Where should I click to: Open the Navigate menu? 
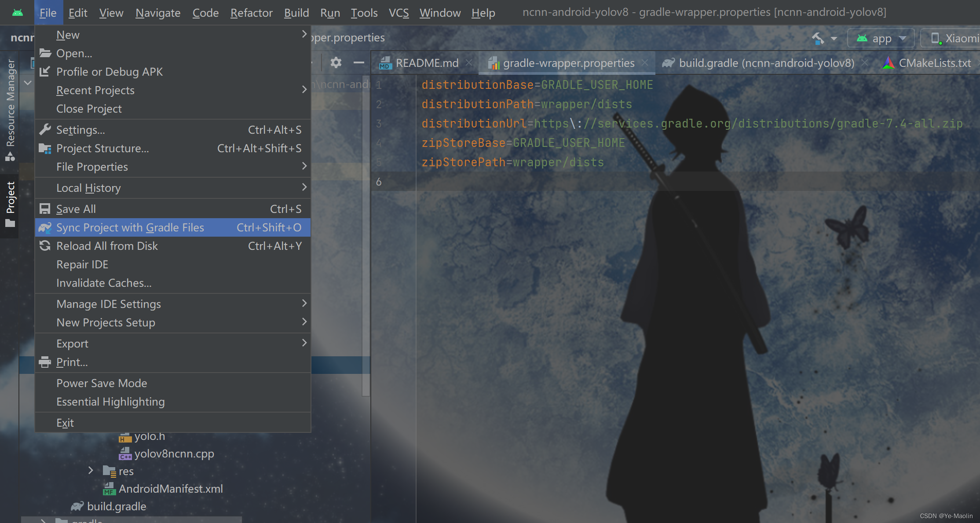pyautogui.click(x=158, y=13)
